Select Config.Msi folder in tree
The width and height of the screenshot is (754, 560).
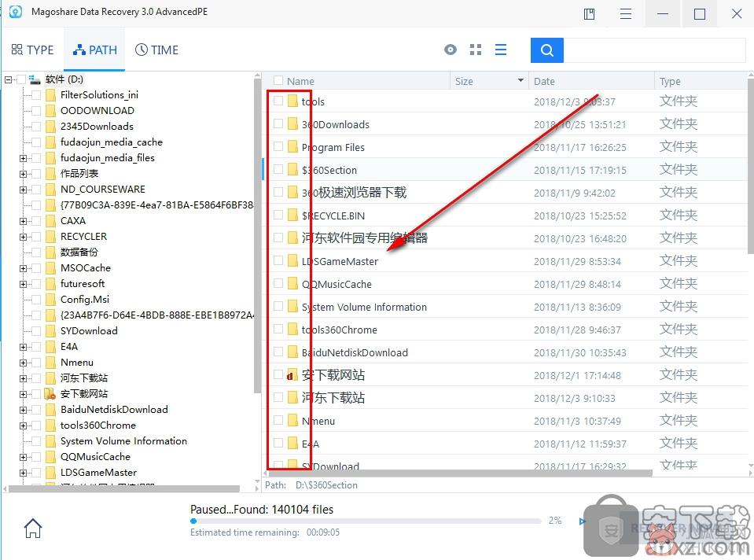tap(85, 300)
